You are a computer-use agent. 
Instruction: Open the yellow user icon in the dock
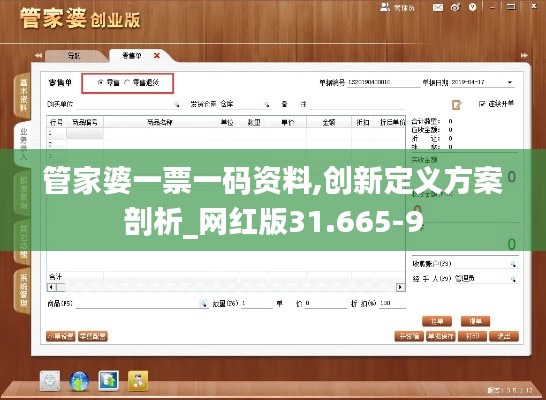pos(138,381)
